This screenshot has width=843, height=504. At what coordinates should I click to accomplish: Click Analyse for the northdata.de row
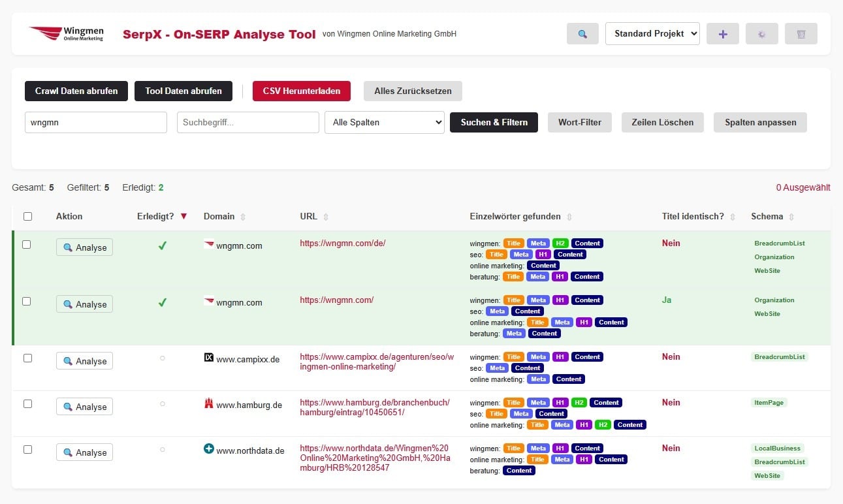pos(84,452)
